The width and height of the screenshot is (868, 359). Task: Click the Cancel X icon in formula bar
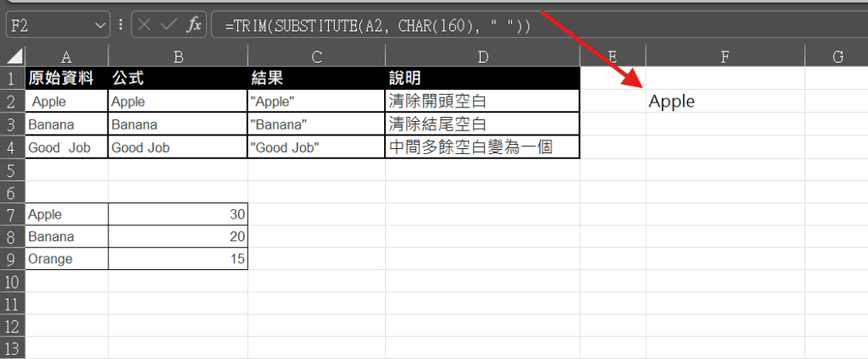tap(145, 25)
